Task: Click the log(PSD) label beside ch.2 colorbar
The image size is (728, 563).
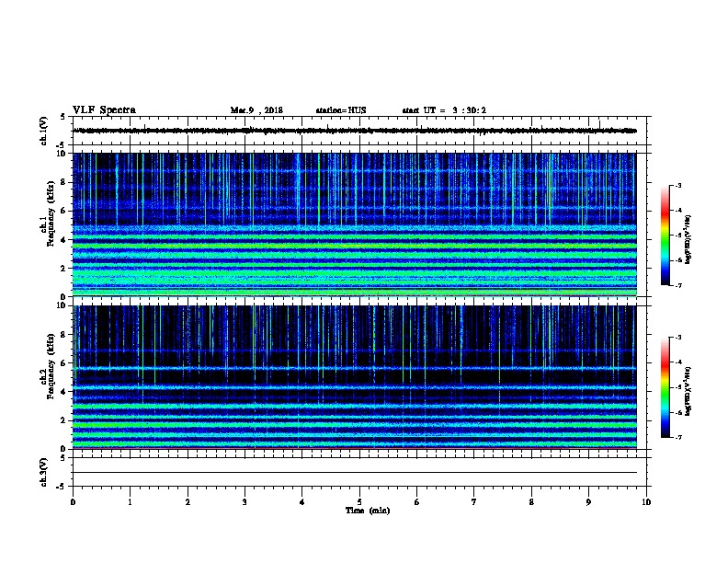Action: (x=688, y=391)
